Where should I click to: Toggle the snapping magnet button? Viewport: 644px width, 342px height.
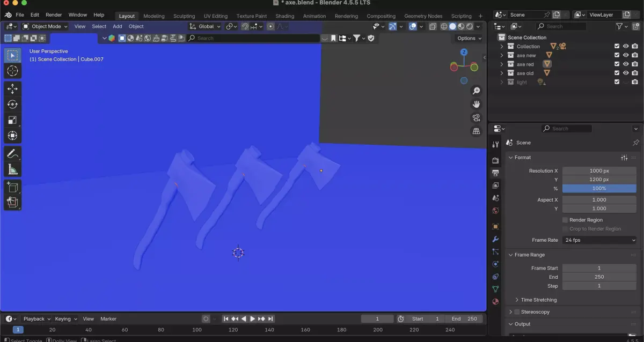click(245, 26)
